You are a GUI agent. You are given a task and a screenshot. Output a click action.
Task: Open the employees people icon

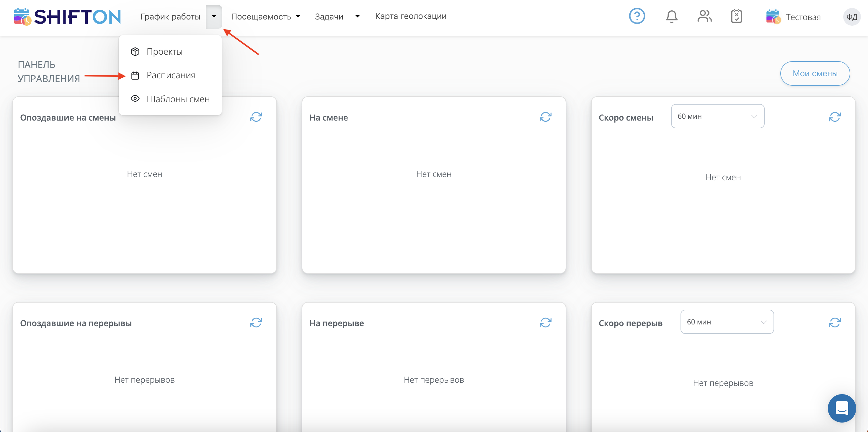(704, 16)
